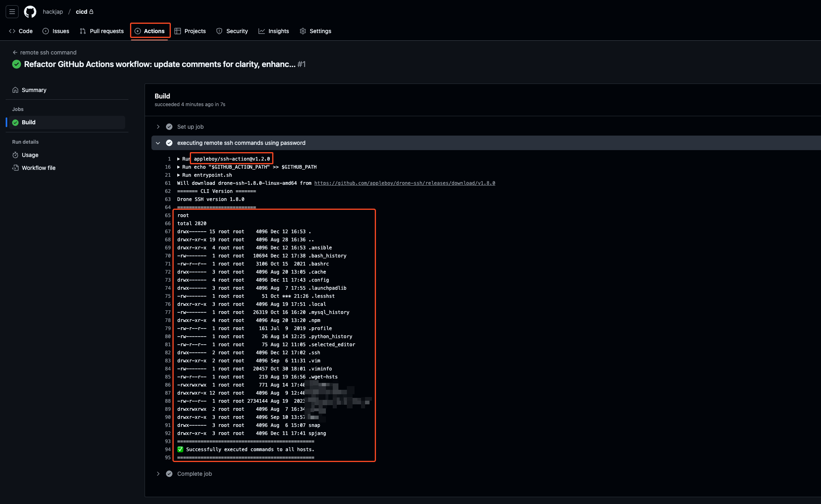This screenshot has width=821, height=504.
Task: Click the Usage stopwatch icon
Action: [x=15, y=155]
